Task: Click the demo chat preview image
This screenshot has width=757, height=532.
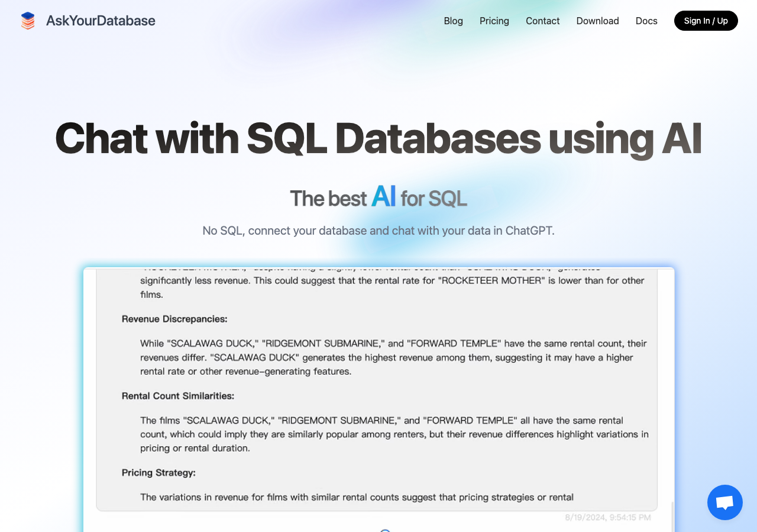Action: 378,400
